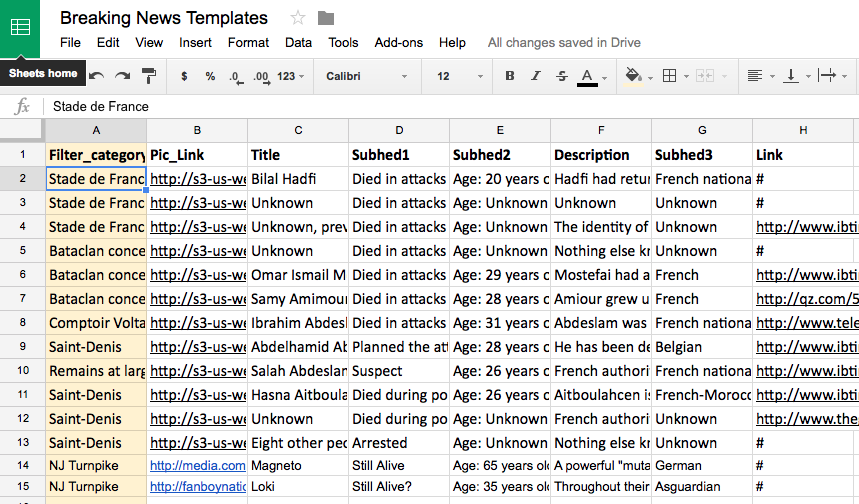
Task: Click All changes saved in Drive status
Action: (x=564, y=43)
